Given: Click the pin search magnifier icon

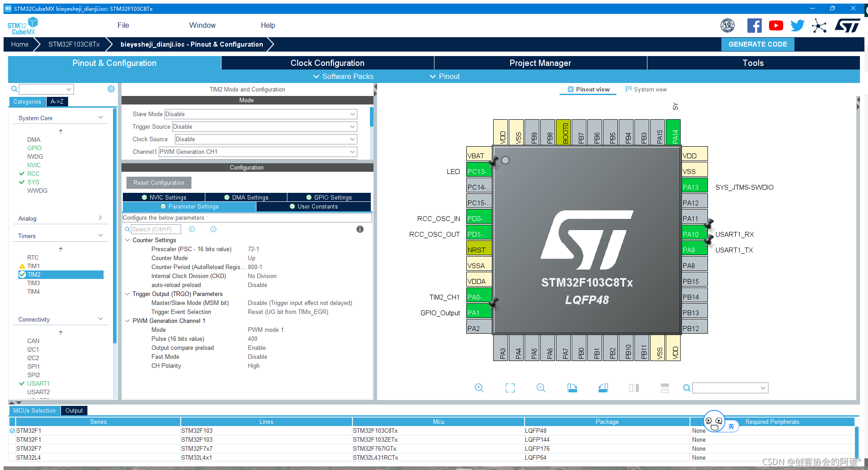Looking at the screenshot, I should tap(686, 388).
